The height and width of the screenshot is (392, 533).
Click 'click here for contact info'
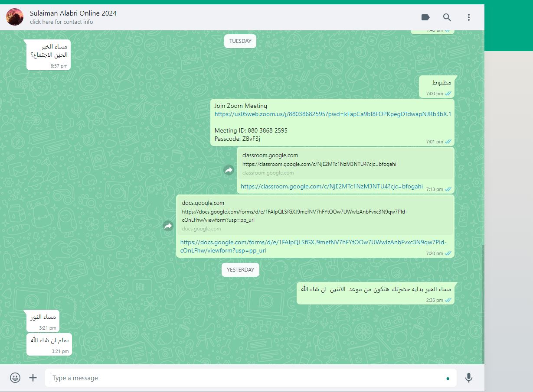62,22
